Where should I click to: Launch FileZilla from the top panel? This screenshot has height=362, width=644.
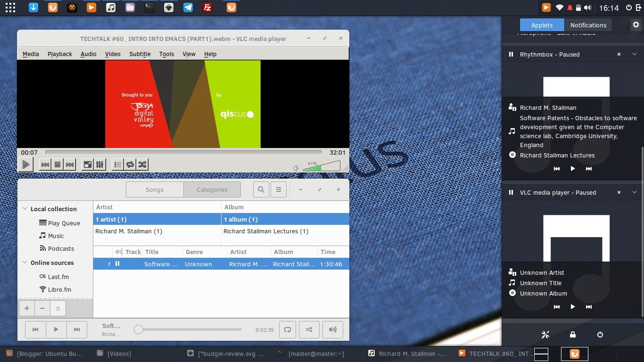click(207, 8)
